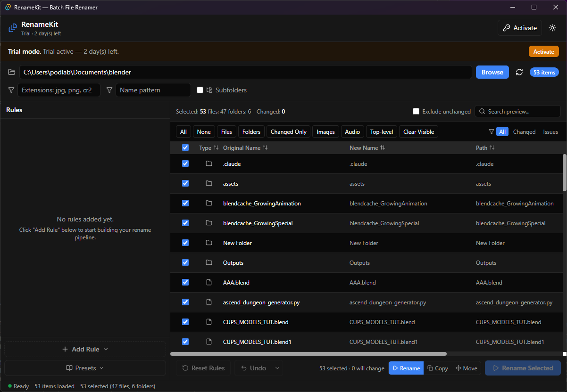Click the extensions filter funnel icon

[11, 90]
